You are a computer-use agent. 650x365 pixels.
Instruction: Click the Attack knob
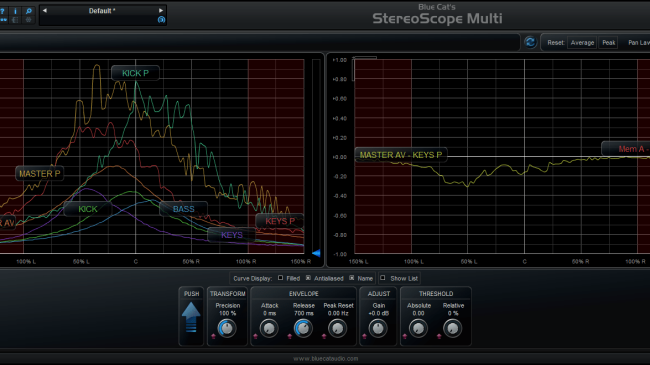click(x=269, y=328)
